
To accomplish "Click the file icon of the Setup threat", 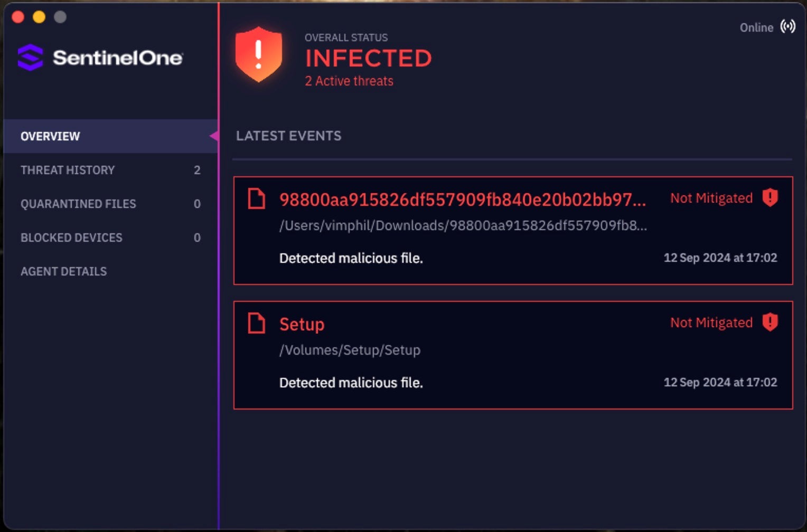I will coord(257,324).
